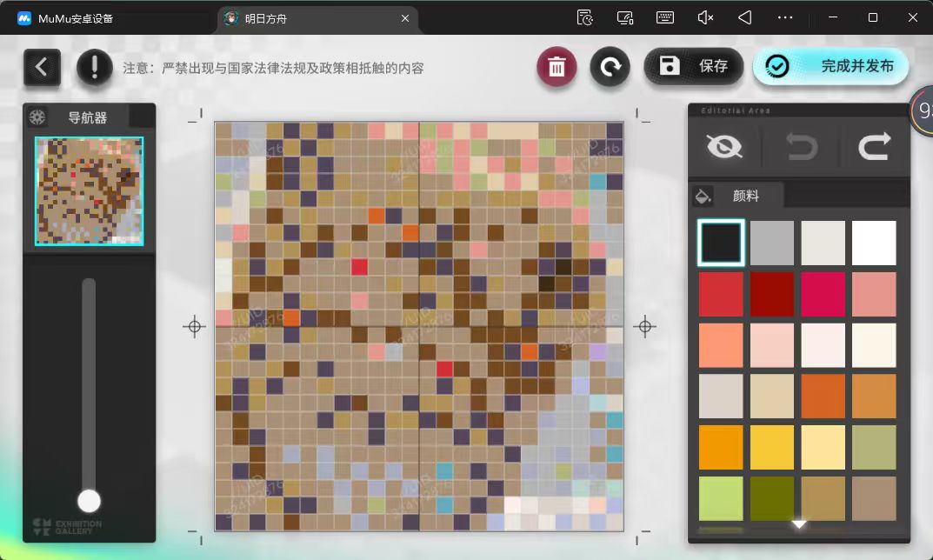The height and width of the screenshot is (560, 933).
Task: Click the right canvas crosshair marker
Action: pos(644,326)
